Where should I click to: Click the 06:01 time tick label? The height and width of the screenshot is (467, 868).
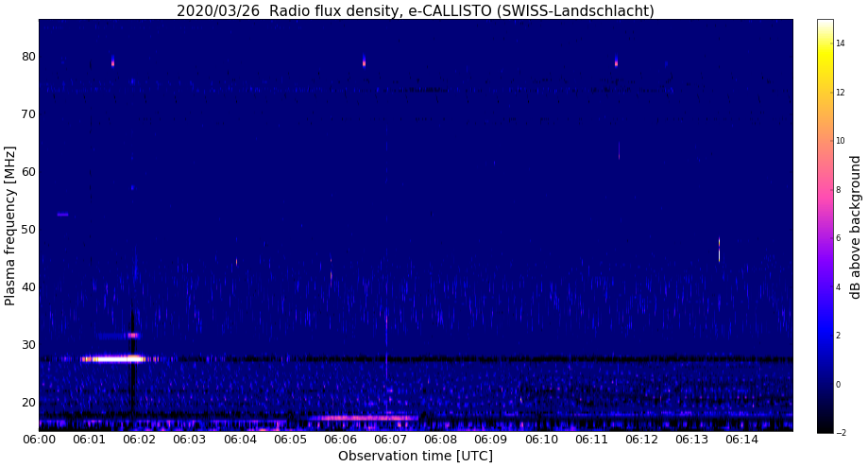(x=89, y=440)
